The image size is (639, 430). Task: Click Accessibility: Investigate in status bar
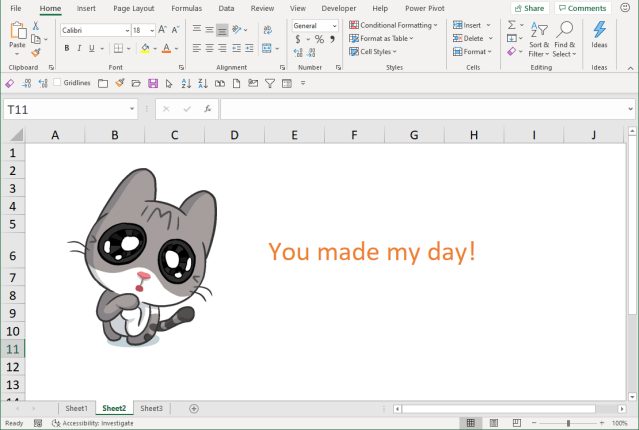click(93, 423)
